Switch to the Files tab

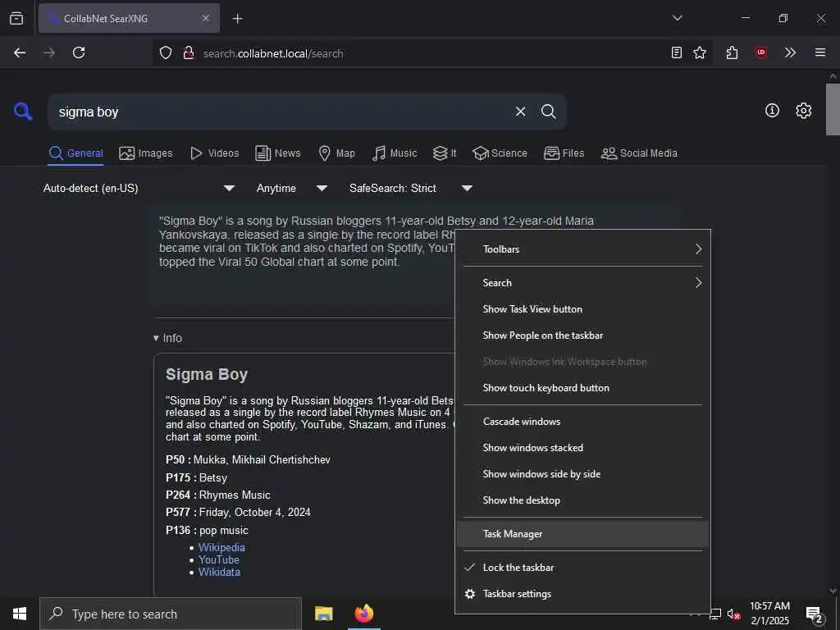tap(564, 153)
